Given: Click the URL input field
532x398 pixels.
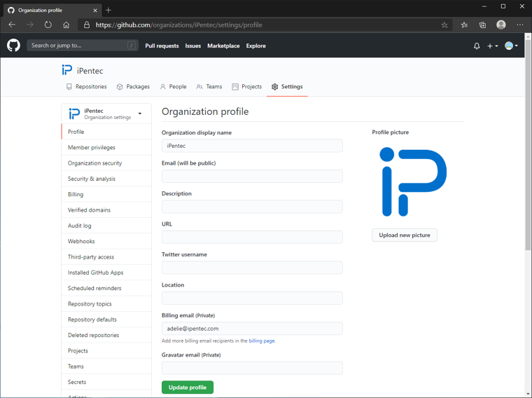Looking at the screenshot, I should pos(252,237).
